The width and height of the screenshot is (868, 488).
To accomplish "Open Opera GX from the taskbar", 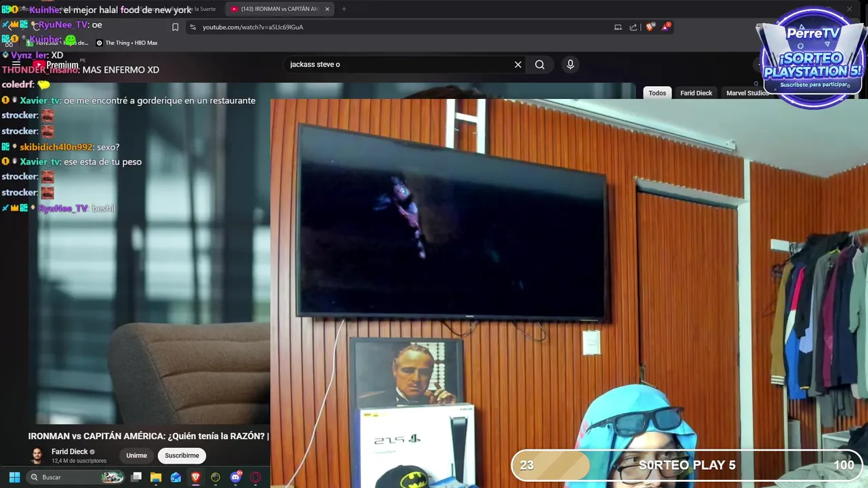I will pyautogui.click(x=256, y=477).
